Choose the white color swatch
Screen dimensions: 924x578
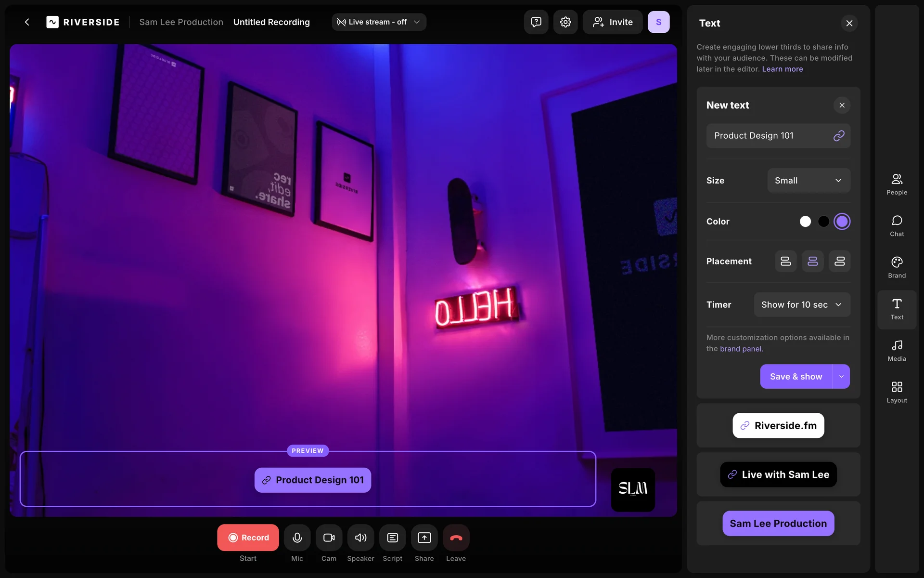click(805, 222)
